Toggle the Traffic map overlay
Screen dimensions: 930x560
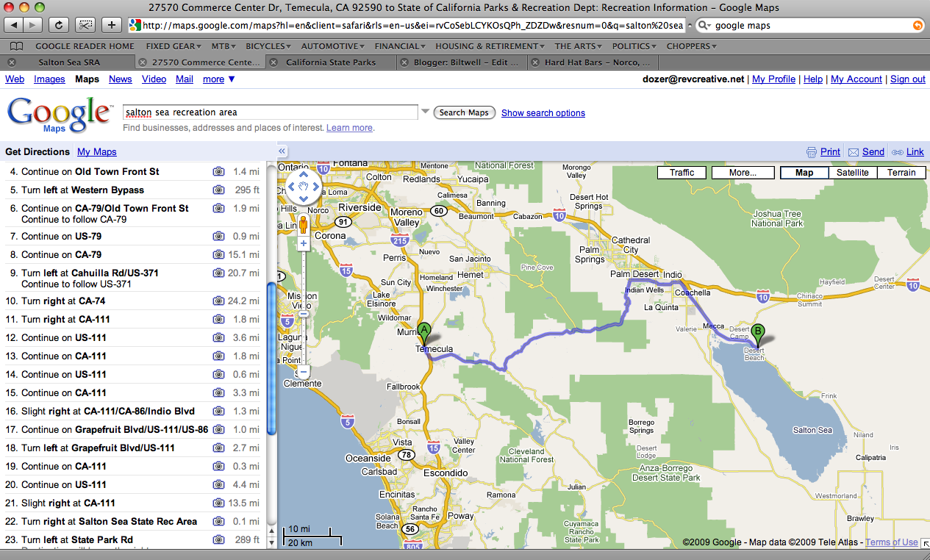click(682, 173)
